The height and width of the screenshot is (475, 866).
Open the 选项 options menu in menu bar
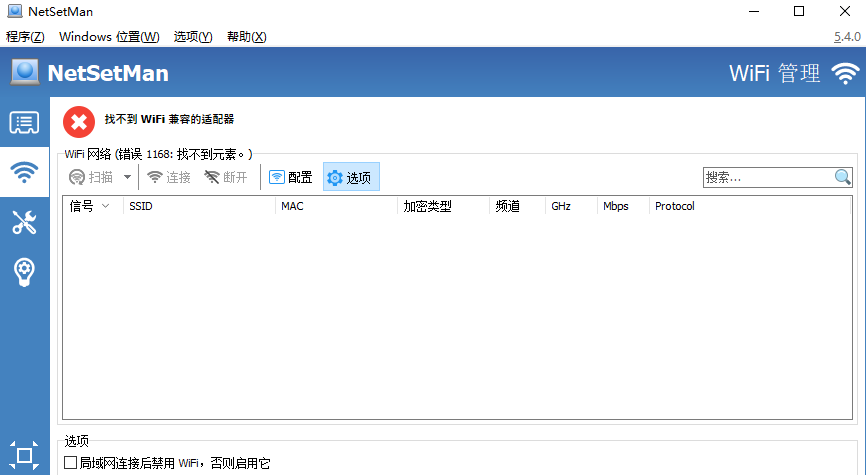193,37
